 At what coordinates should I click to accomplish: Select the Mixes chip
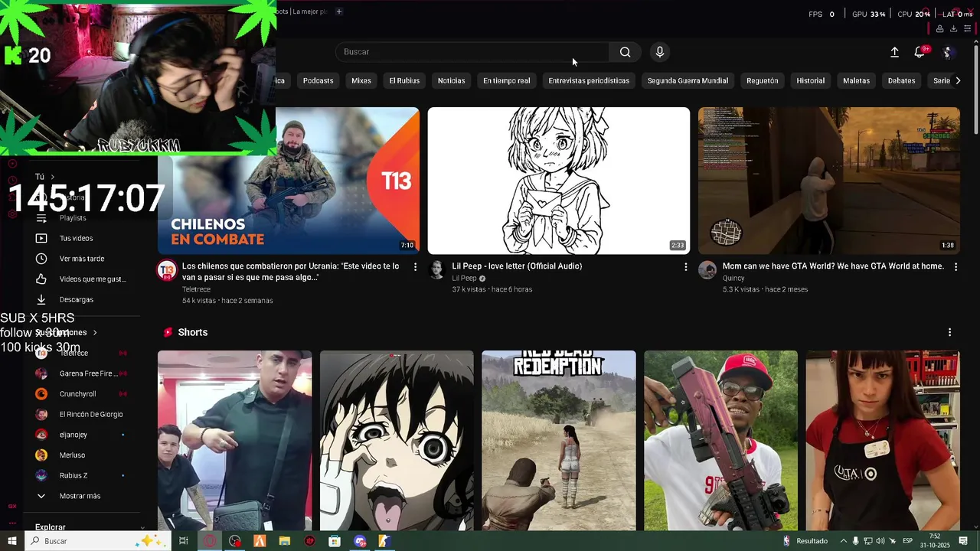pyautogui.click(x=361, y=80)
